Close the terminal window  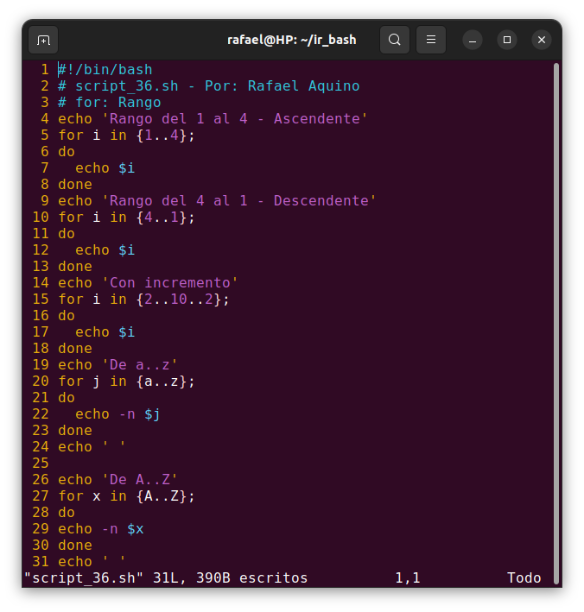(x=541, y=40)
